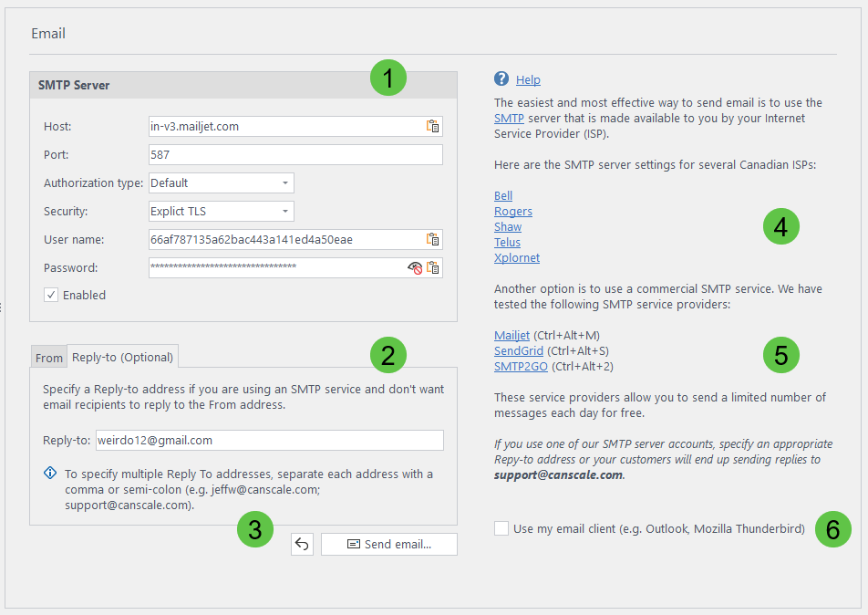Image resolution: width=868 pixels, height=615 pixels.
Task: Open the SendGrid link
Action: coord(519,351)
